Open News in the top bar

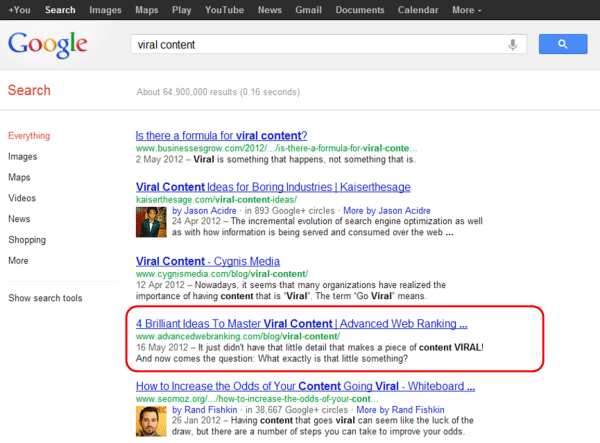270,10
